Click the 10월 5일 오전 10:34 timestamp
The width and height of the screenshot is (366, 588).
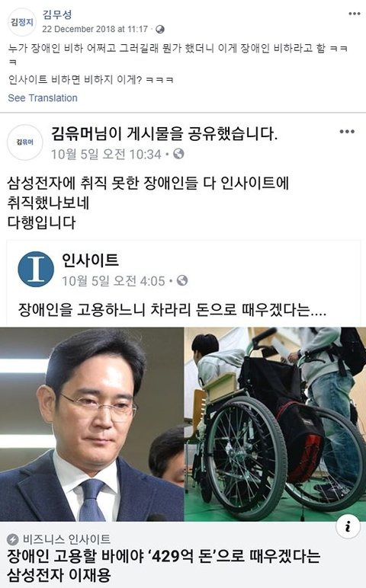(x=106, y=154)
